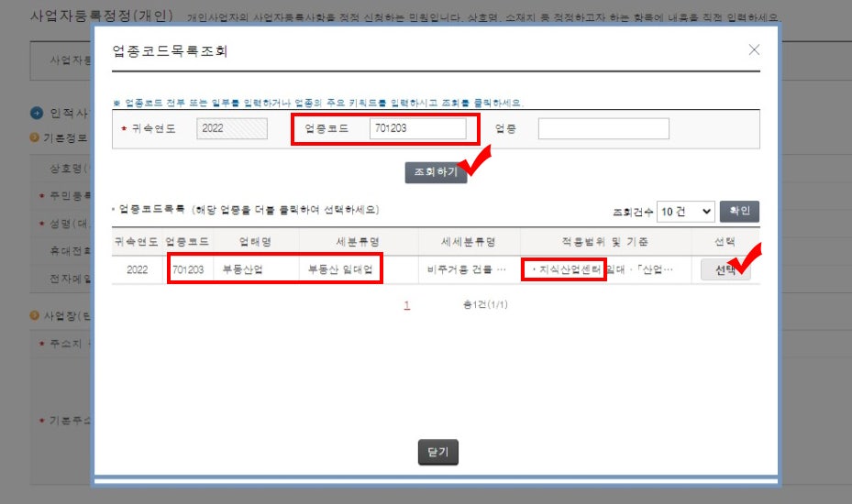
Task: Focus the empty 업종 keyword input
Action: click(x=603, y=128)
